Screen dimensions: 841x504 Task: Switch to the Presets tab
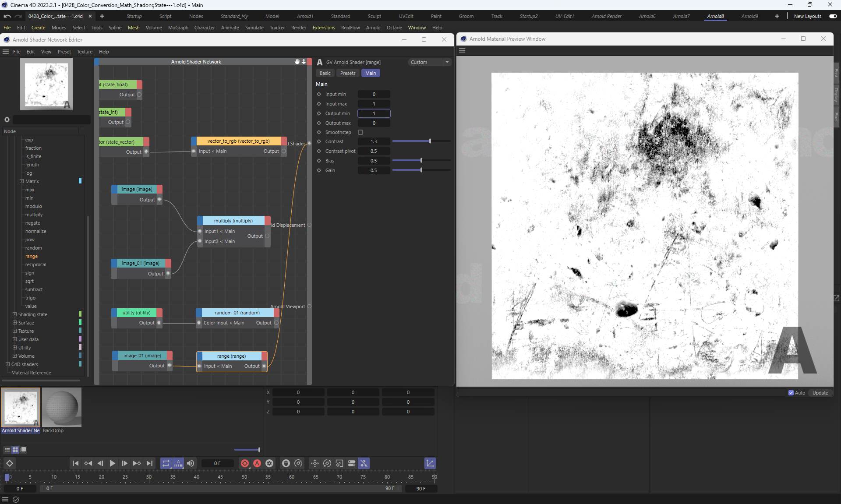pyautogui.click(x=347, y=73)
